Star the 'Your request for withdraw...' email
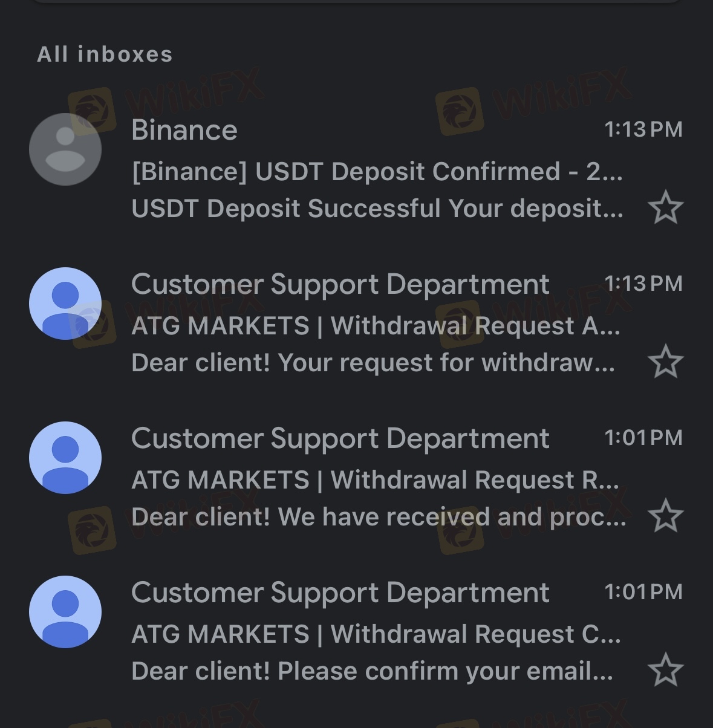 coord(665,362)
